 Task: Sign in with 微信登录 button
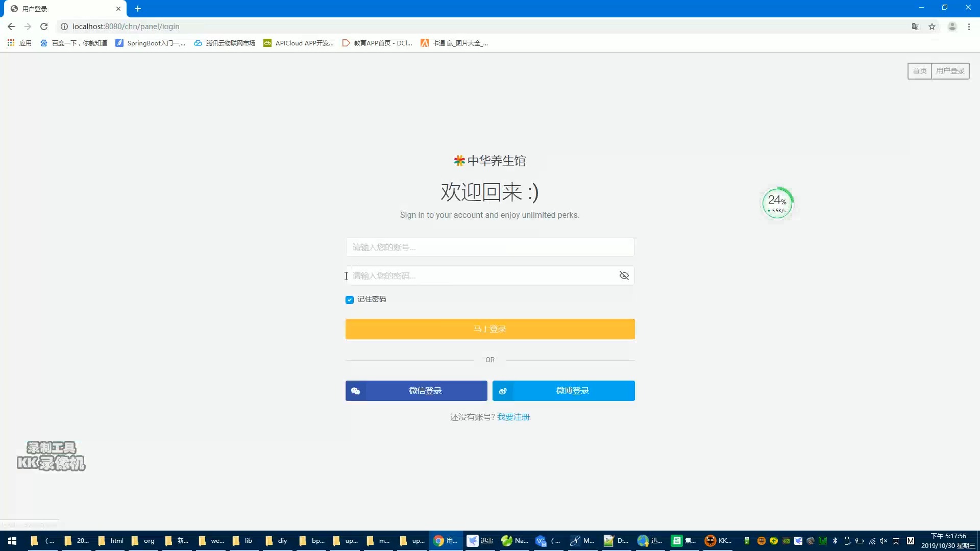coord(416,391)
